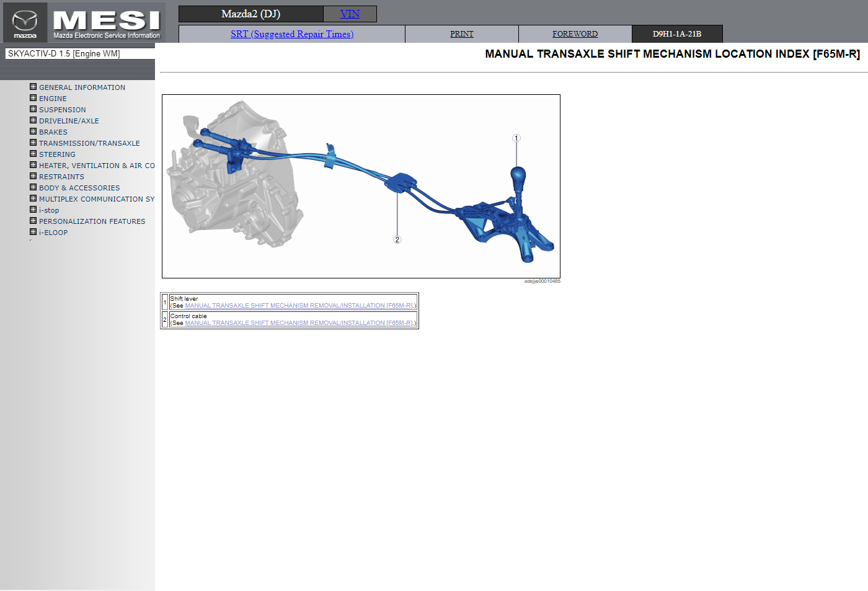Click the MESI banner logo
Screen dimensions: 868x591
(107, 23)
